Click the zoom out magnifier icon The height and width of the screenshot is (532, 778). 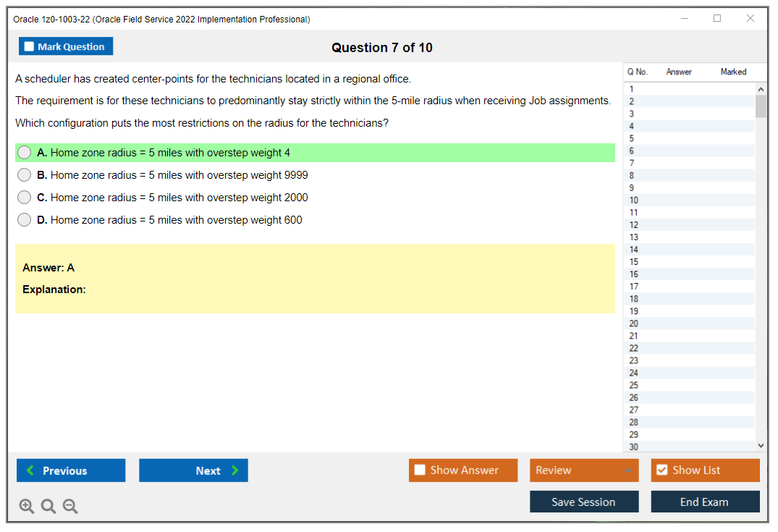tap(69, 506)
